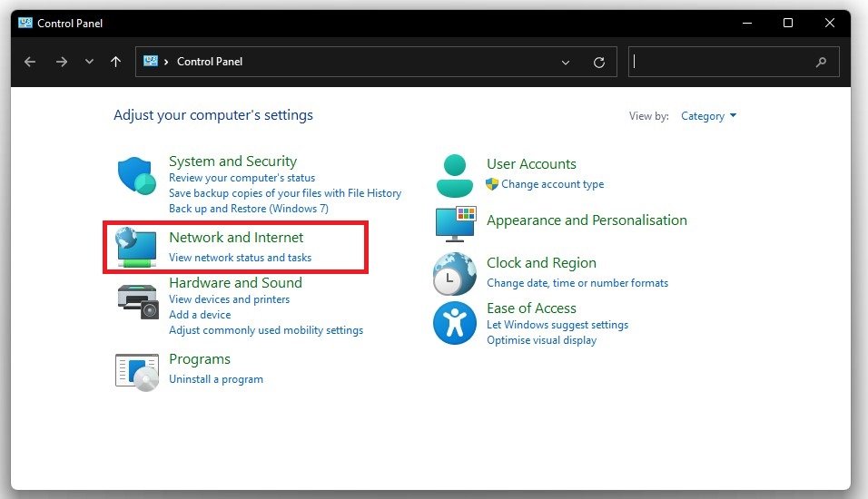
Task: Click the Ease of Access icon
Action: tap(455, 323)
